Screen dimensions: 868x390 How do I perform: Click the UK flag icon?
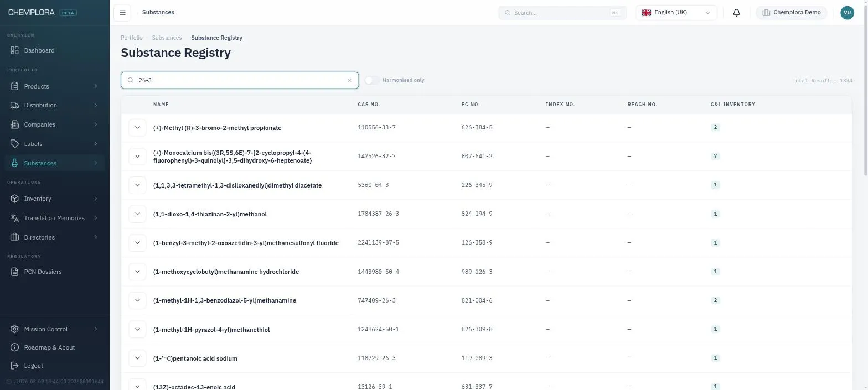(x=646, y=12)
